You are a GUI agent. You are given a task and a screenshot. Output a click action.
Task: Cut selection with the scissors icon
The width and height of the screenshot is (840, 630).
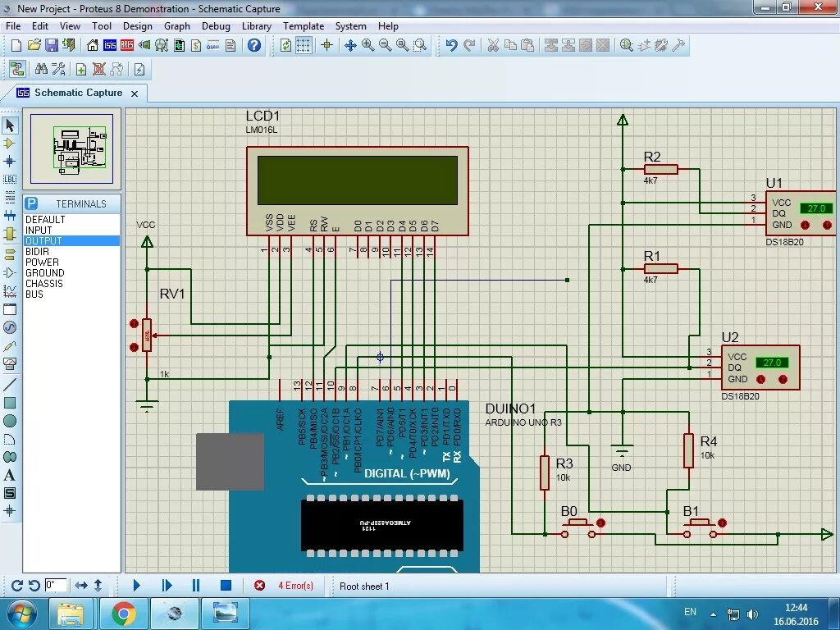[493, 46]
